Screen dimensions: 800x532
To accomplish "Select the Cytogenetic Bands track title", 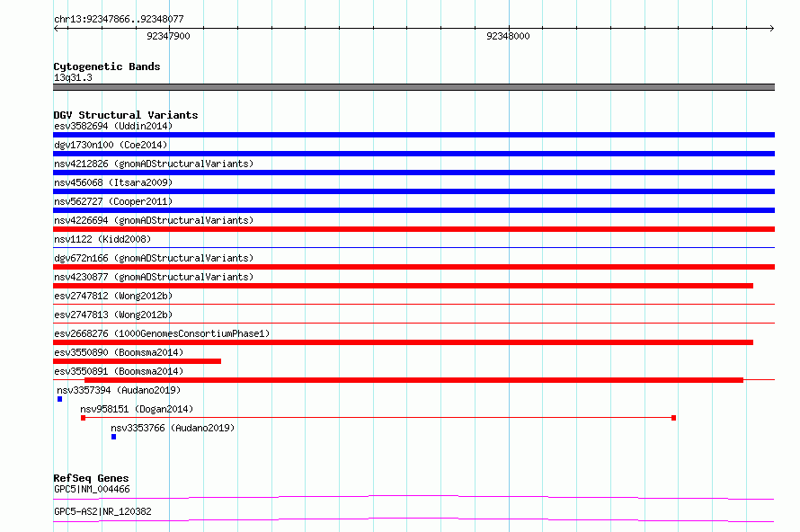I will (x=107, y=66).
